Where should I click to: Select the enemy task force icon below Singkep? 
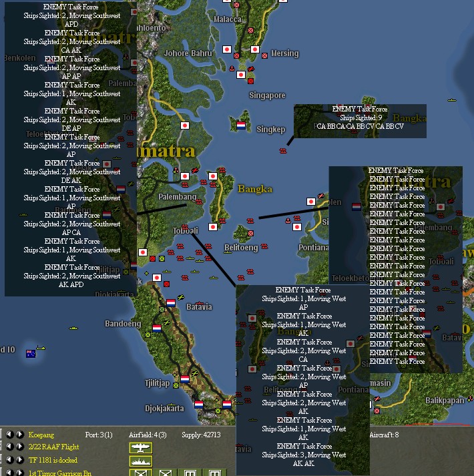[283, 151]
